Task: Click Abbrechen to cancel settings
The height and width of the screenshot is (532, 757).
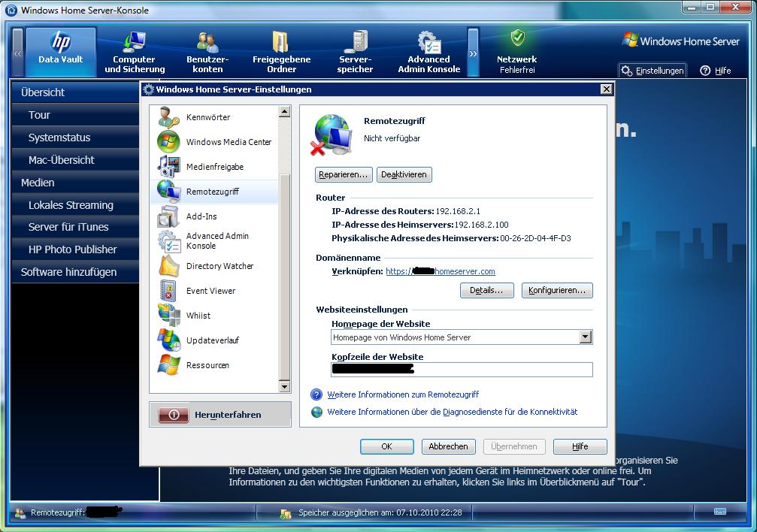Action: 449,446
